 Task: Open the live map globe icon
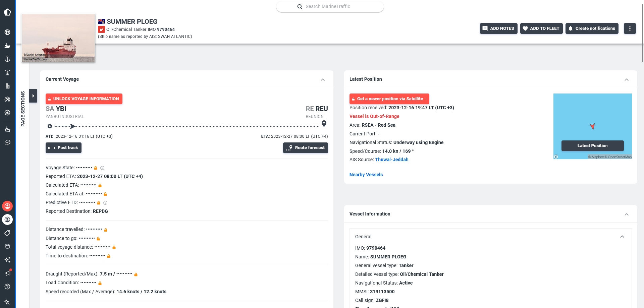[x=7, y=32]
